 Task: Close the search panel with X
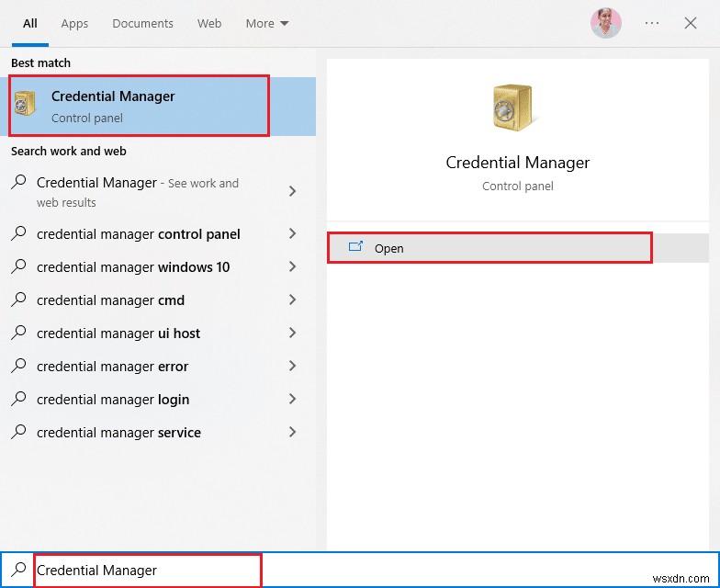[691, 23]
